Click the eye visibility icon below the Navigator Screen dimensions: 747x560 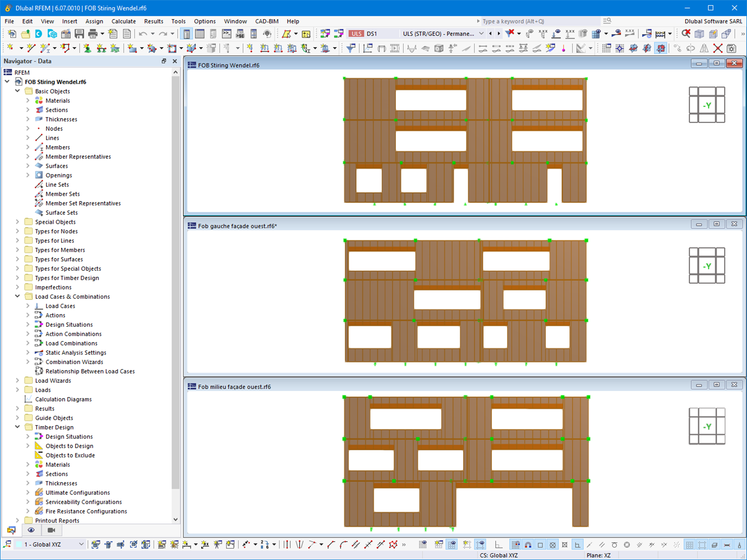click(x=31, y=530)
